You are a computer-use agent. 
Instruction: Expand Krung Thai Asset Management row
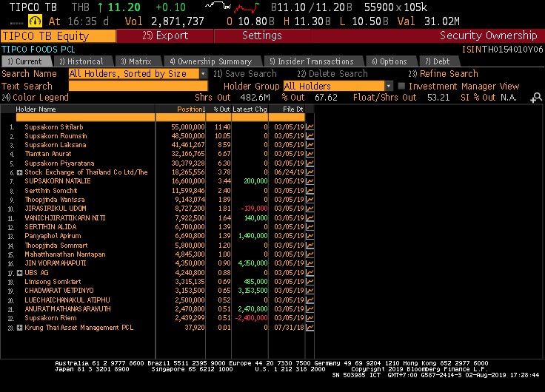[19, 328]
